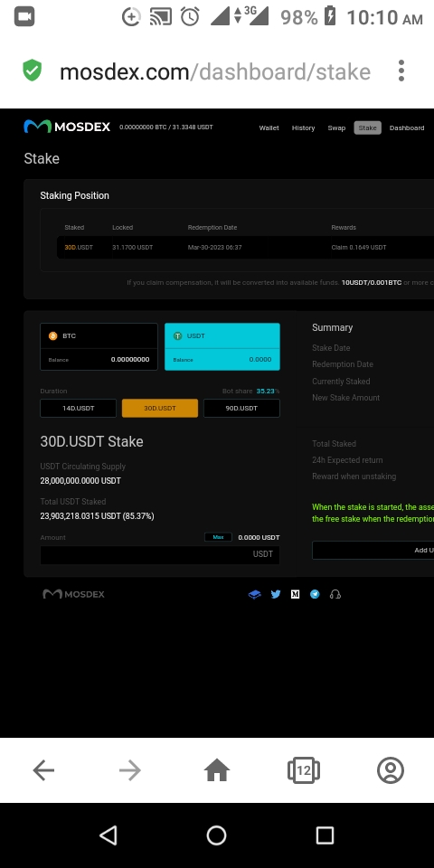The image size is (434, 868).
Task: Focus the USDT amount input field
Action: tap(160, 554)
